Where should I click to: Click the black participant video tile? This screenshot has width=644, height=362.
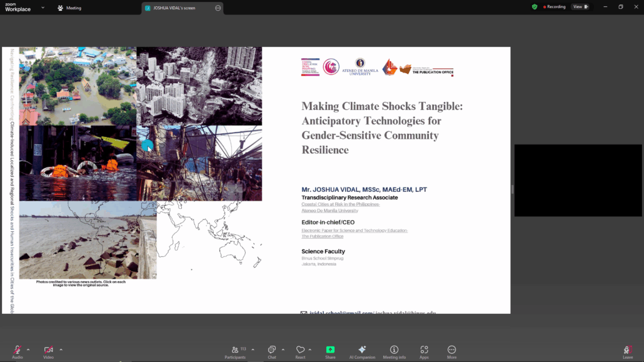578,181
